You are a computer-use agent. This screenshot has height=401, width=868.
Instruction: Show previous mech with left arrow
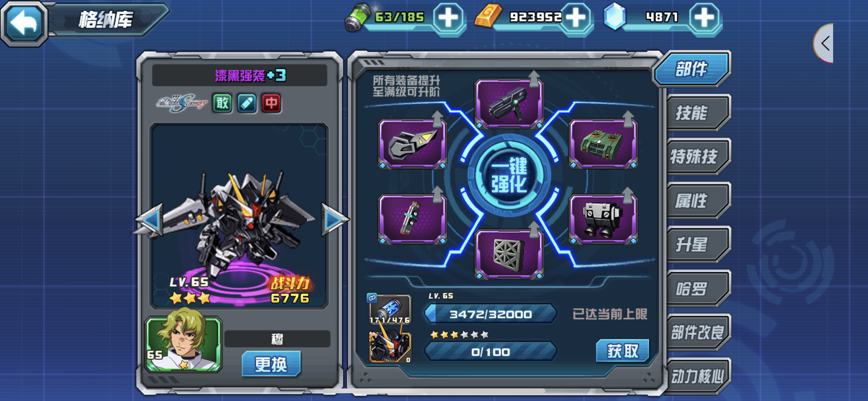150,220
